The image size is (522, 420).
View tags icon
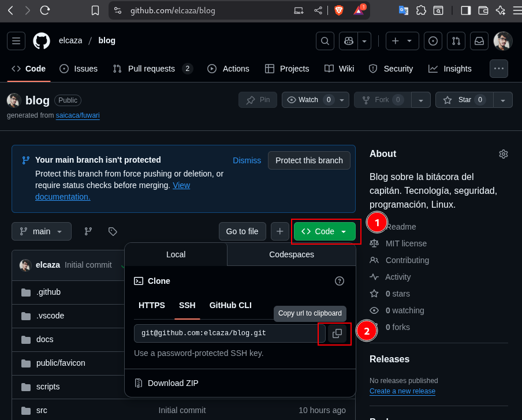[x=113, y=231]
